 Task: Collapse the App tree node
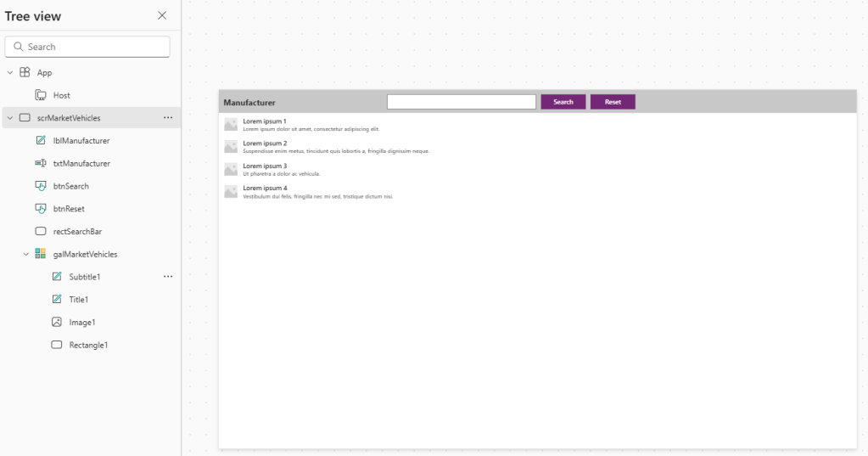tap(9, 73)
